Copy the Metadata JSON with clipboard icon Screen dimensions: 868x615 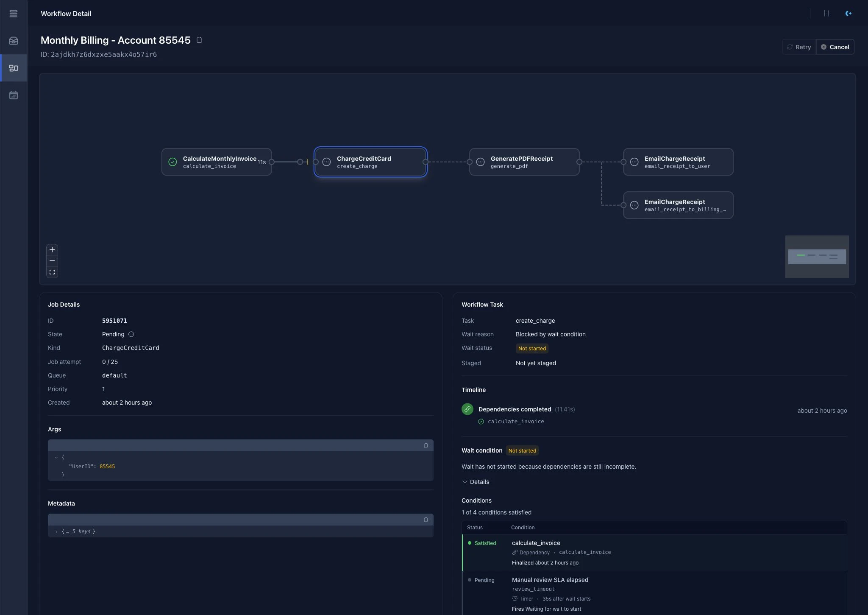coord(426,520)
